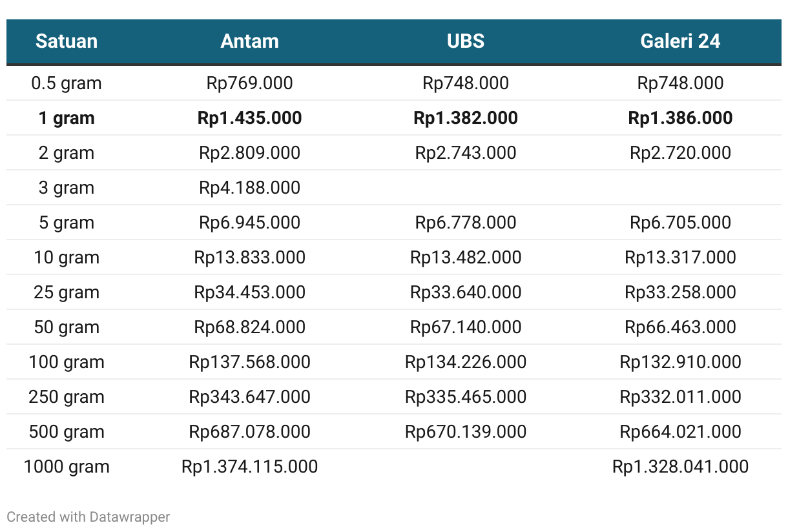Click the Satuan column header

pos(67,41)
